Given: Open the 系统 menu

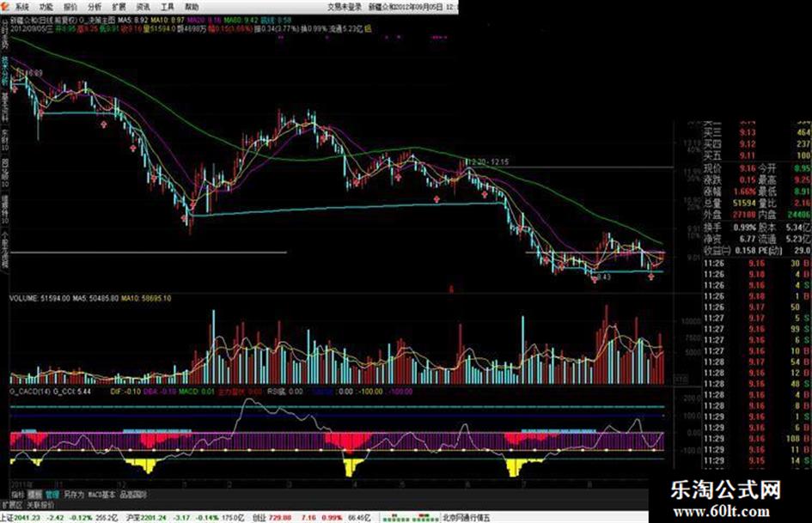Looking at the screenshot, I should coord(21,7).
